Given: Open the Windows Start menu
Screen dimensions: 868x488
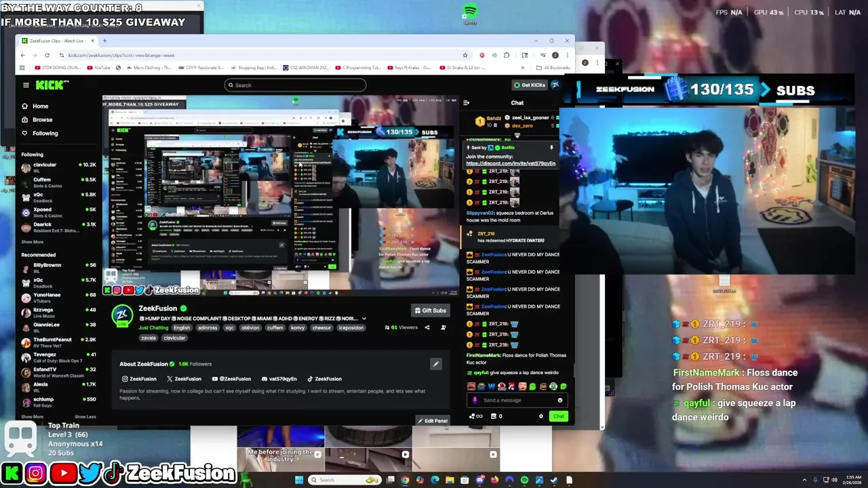Looking at the screenshot, I should [x=298, y=480].
